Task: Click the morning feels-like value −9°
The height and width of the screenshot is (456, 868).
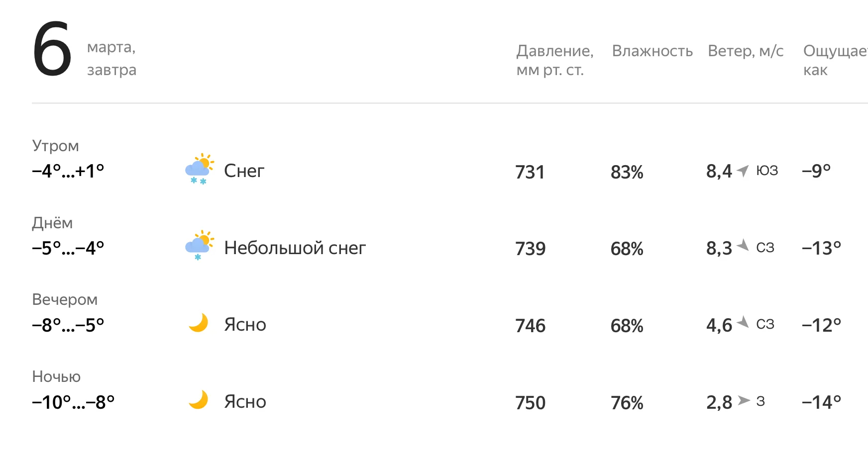Action: click(816, 171)
